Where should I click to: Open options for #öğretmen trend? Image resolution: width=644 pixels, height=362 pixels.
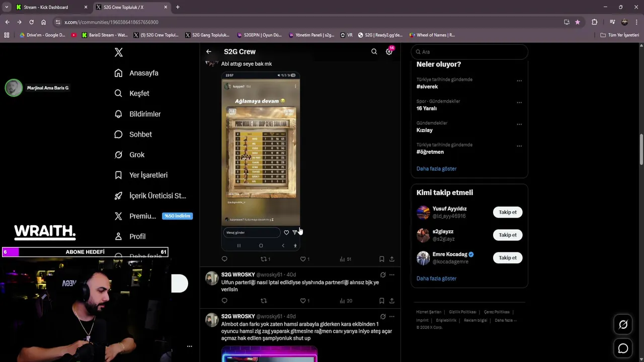[x=519, y=146]
